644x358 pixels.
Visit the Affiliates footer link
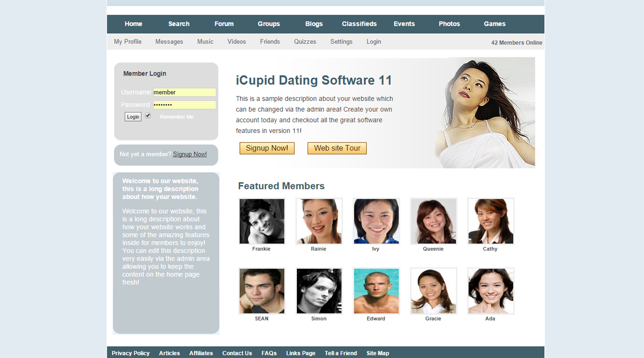(201, 353)
